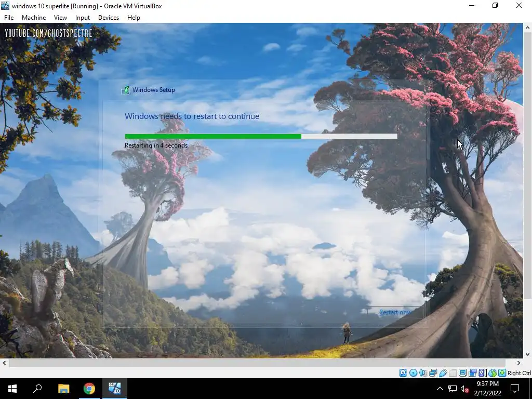Open the Windows Start menu
The height and width of the screenshot is (399, 532).
(12, 389)
